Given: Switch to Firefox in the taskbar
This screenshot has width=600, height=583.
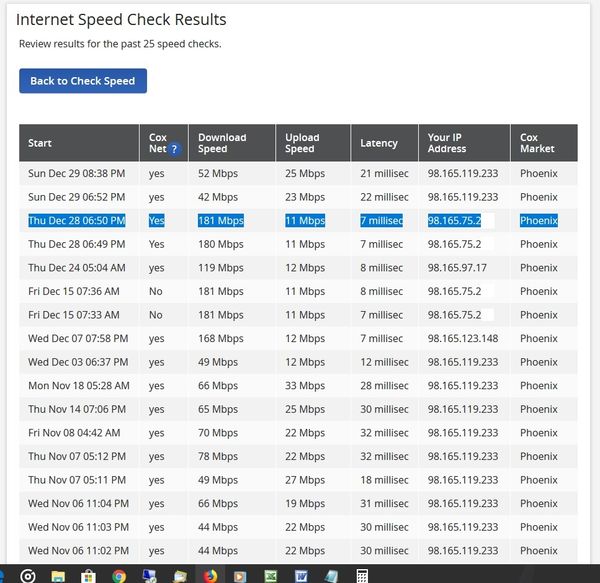Looking at the screenshot, I should [x=210, y=576].
